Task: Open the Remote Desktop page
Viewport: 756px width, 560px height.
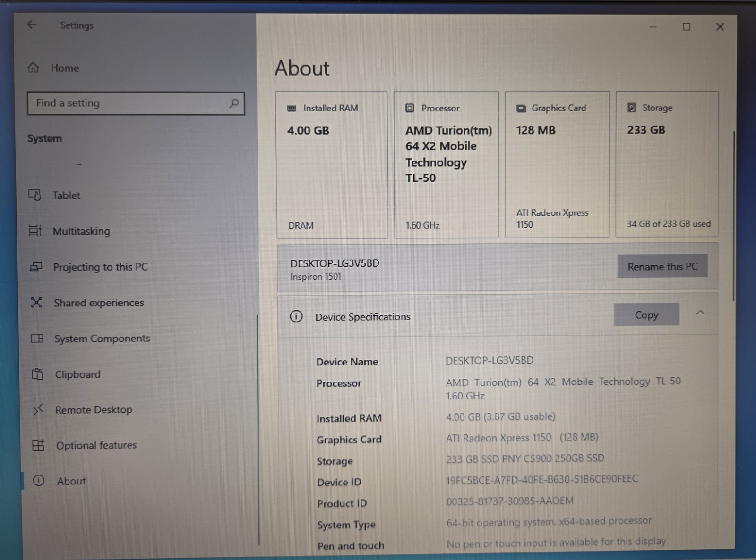Action: point(94,409)
